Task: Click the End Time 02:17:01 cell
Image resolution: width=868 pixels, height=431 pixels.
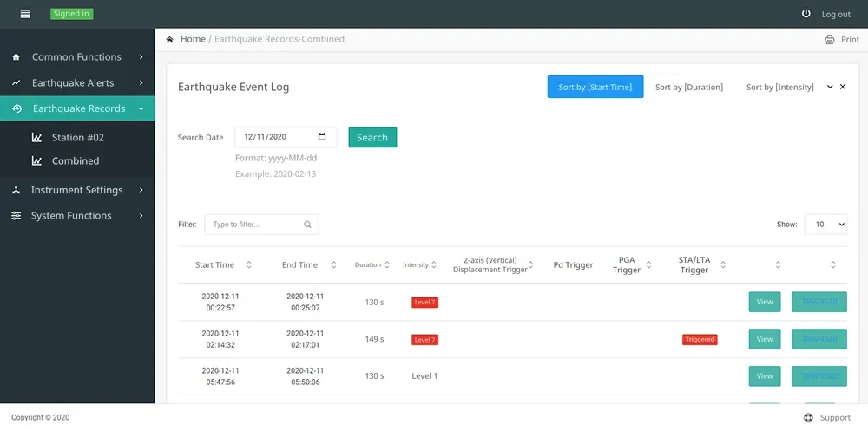Action: [x=305, y=339]
